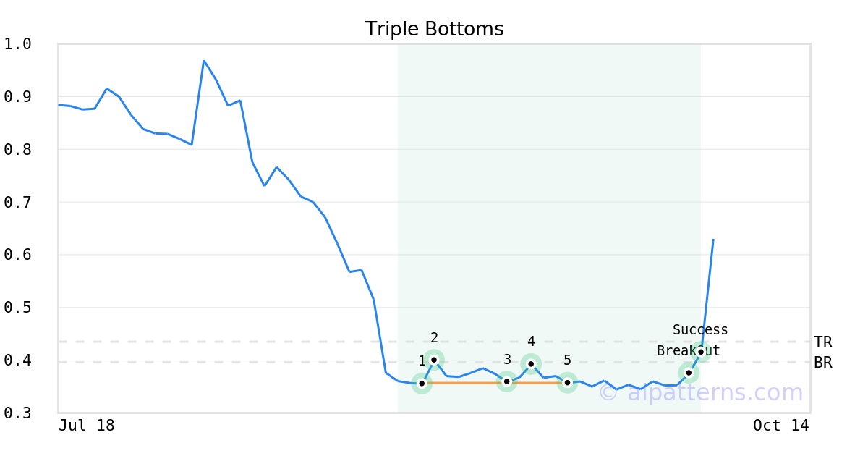Viewport: 868px width, 456px height.
Task: Click the TR line label
Action: tap(822, 342)
